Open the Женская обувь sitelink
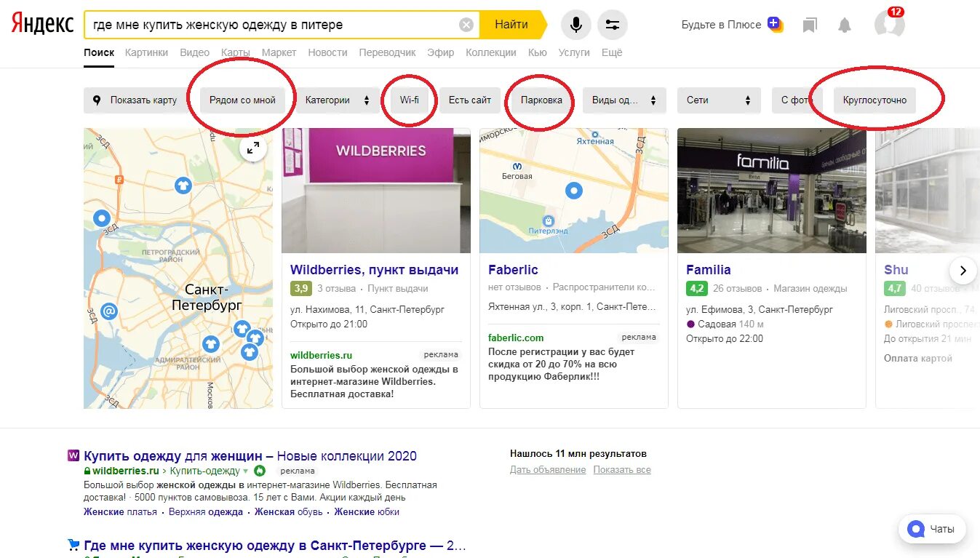The width and height of the screenshot is (980, 558). click(289, 512)
